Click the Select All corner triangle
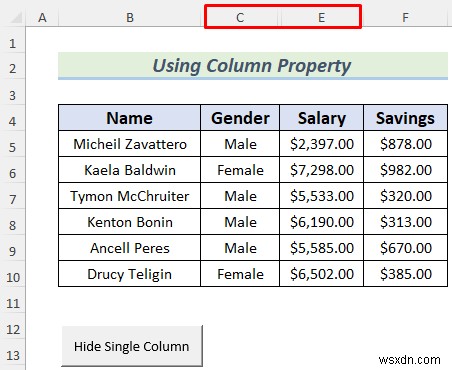452x370 pixels. [16, 18]
